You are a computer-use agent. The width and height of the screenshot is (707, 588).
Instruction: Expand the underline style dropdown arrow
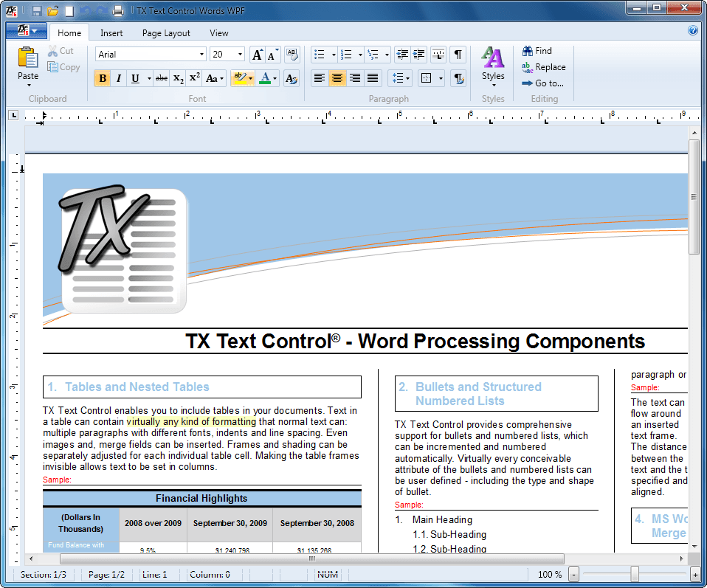tap(149, 78)
